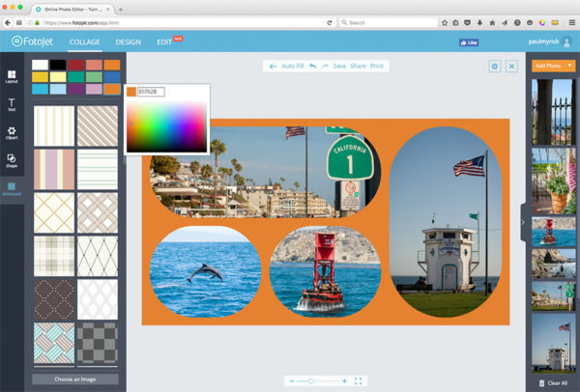The height and width of the screenshot is (392, 580).
Task: Click Share in the collage toolbar
Action: (x=358, y=66)
